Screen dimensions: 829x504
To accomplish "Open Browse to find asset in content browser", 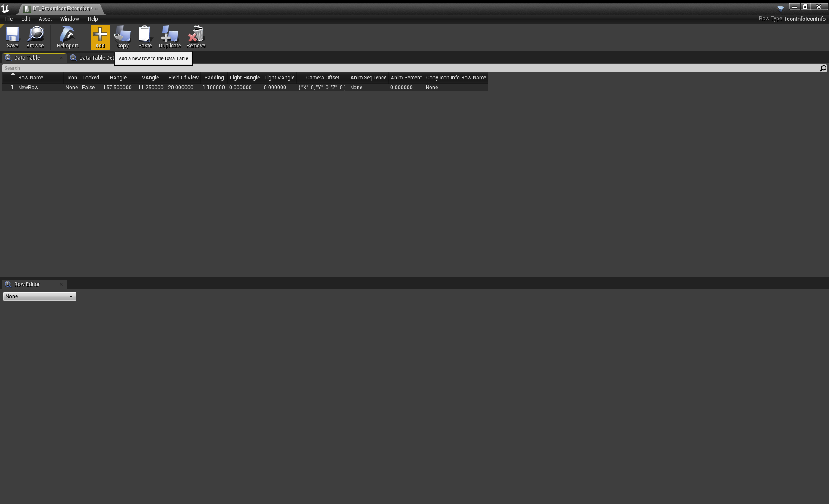I will (35, 37).
